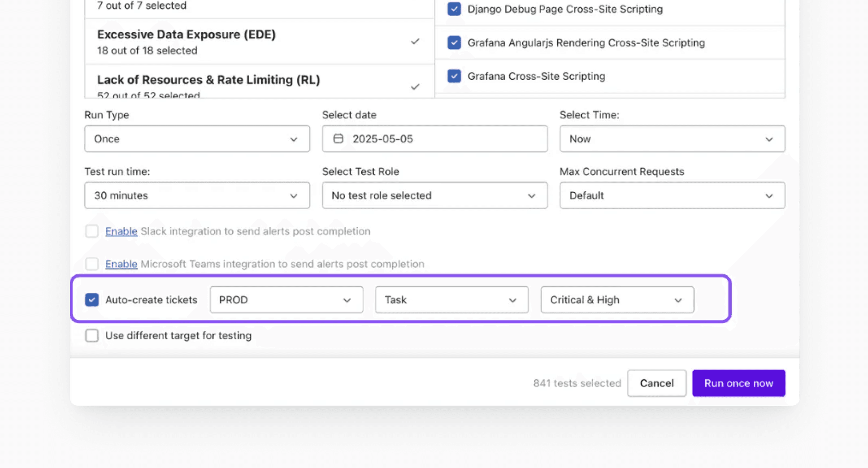
Task: Click the Run once now button
Action: click(x=739, y=383)
